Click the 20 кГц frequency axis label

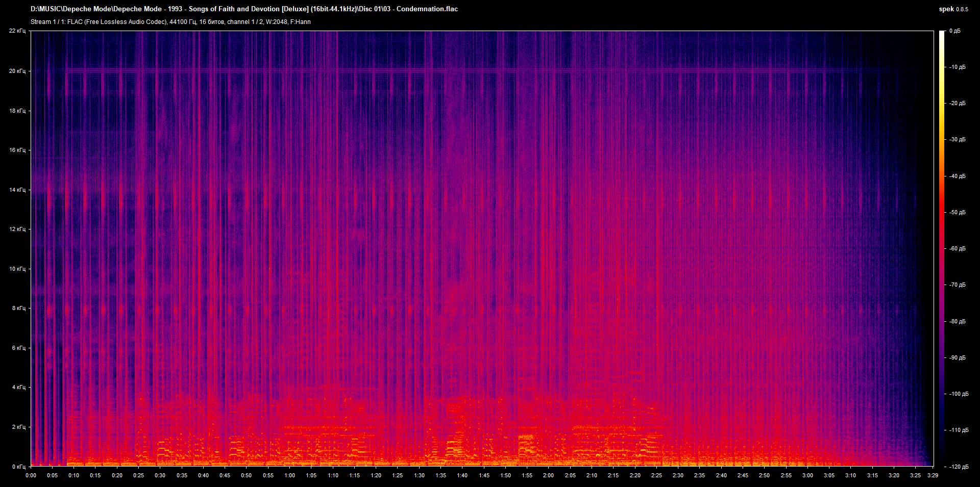click(x=17, y=71)
